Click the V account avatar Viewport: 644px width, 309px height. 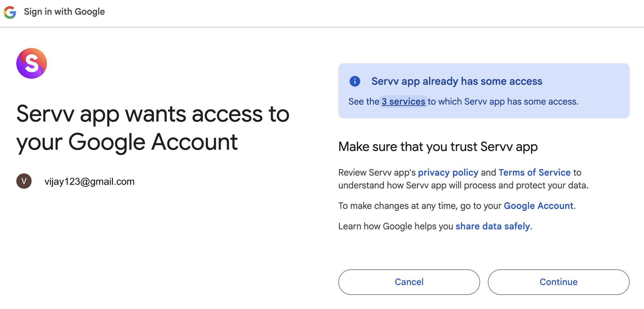coord(24,181)
